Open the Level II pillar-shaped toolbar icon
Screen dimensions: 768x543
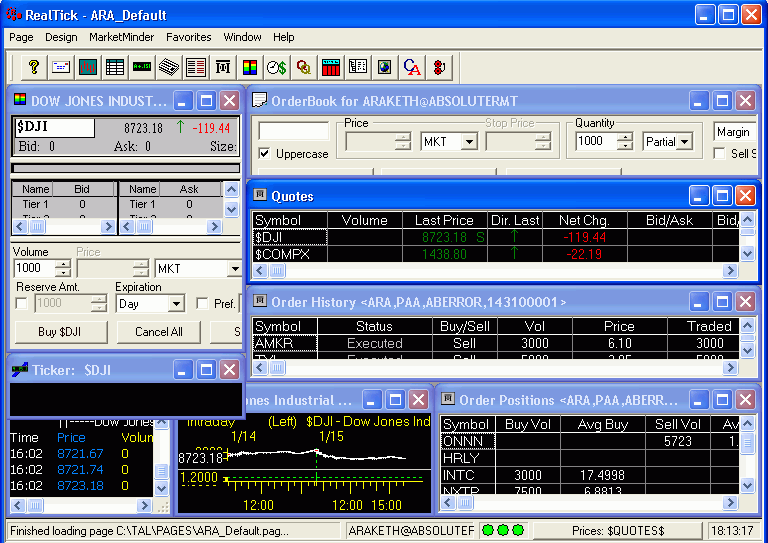[223, 67]
